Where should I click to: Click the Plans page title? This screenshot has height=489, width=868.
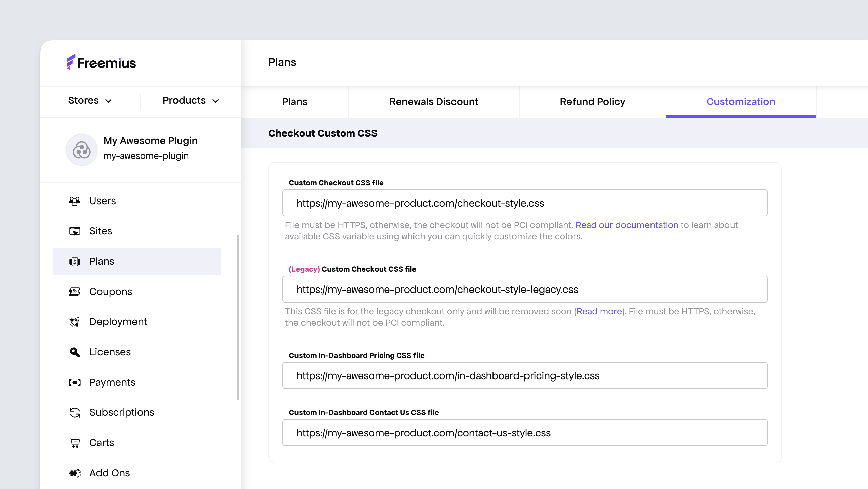pyautogui.click(x=282, y=62)
